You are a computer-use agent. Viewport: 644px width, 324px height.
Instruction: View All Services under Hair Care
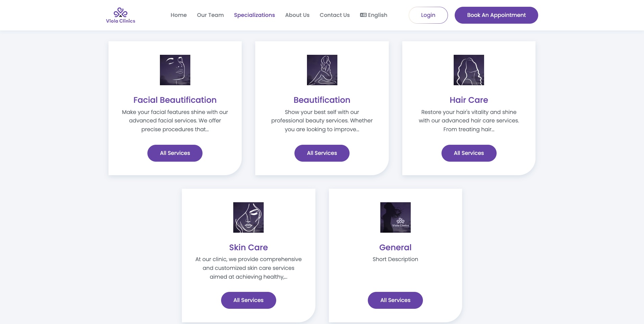coord(469,153)
